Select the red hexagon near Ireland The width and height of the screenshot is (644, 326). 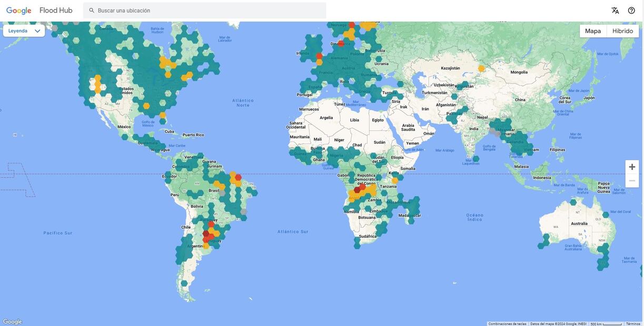click(x=319, y=56)
